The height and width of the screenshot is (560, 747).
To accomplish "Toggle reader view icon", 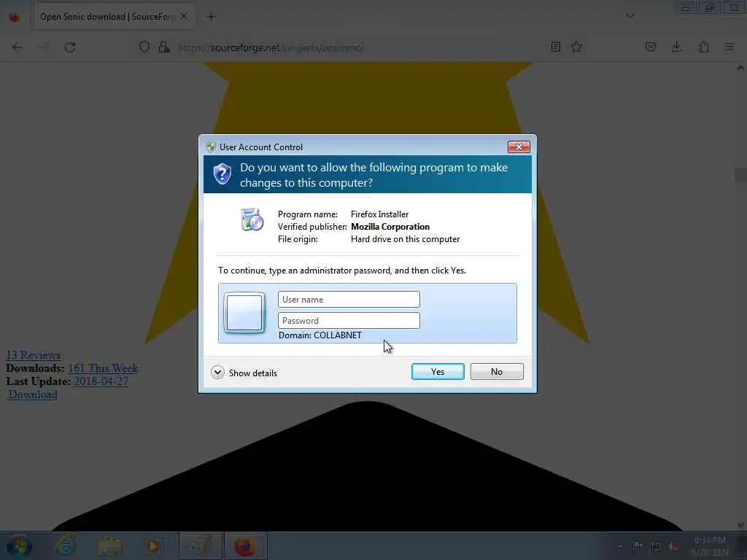I will (555, 47).
